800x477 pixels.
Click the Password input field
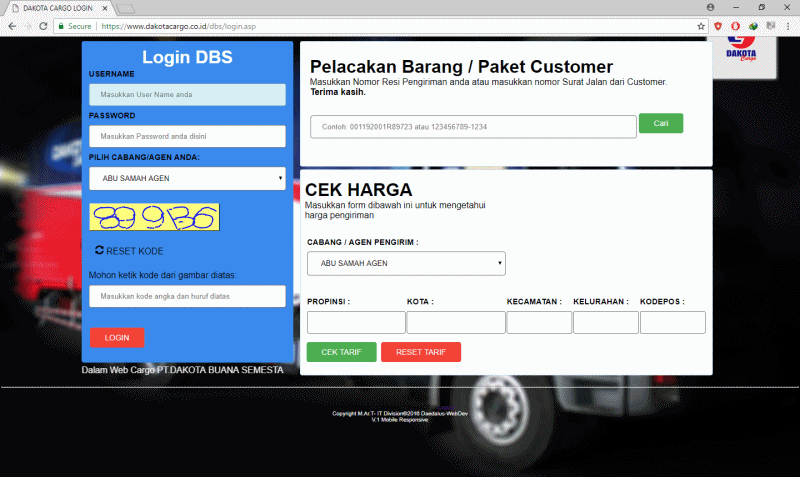click(x=187, y=136)
